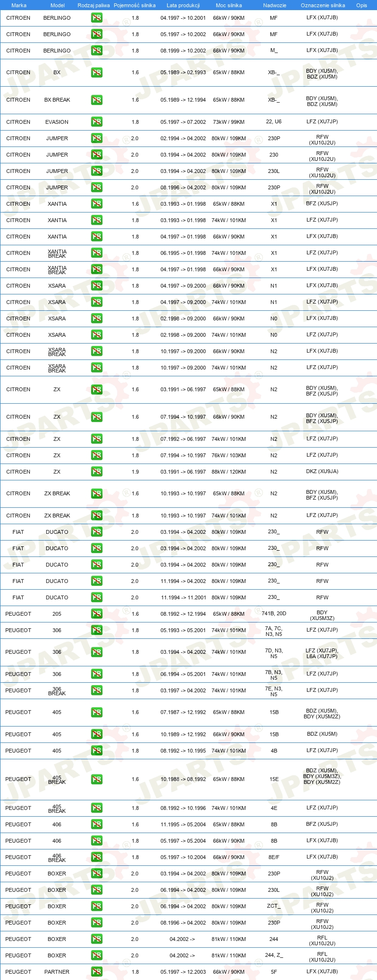Click the Pojemność silnika column header
The height and width of the screenshot is (980, 377).
[135, 5]
